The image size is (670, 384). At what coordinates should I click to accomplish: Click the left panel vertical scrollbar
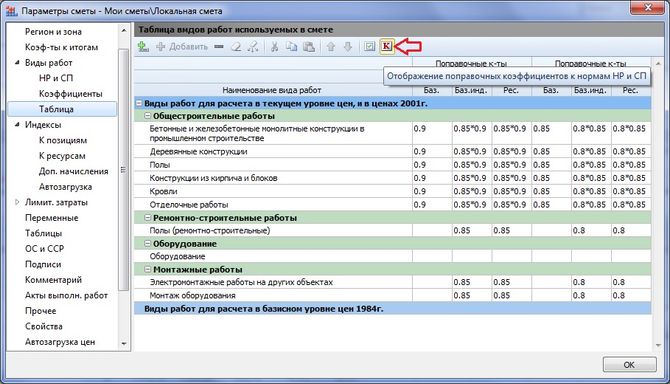[123, 170]
